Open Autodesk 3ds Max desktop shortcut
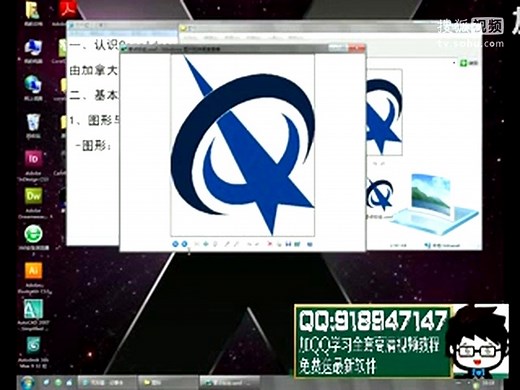 33,352
